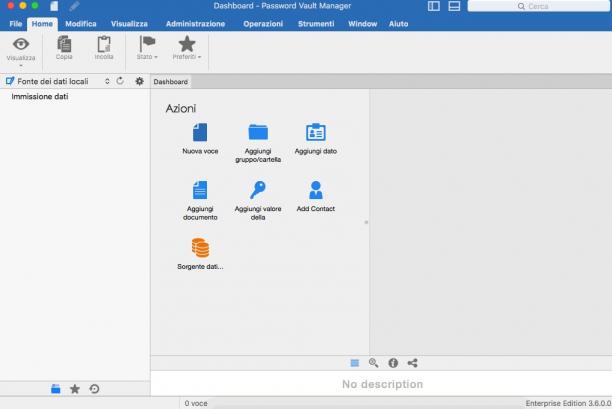Click the Cerca search field
Image resolution: width=612 pixels, height=409 pixels.
click(539, 6)
